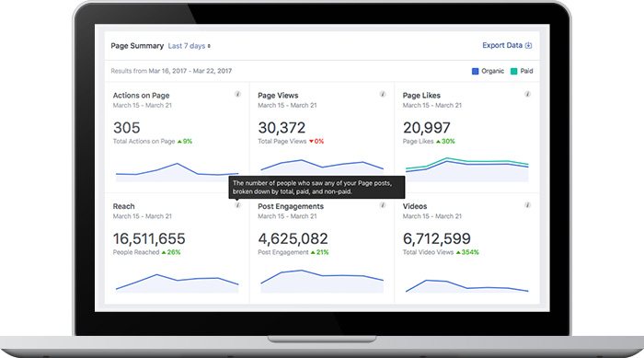This screenshot has width=644, height=358.
Task: Click the 26% reach increase indicator
Action: [x=171, y=252]
